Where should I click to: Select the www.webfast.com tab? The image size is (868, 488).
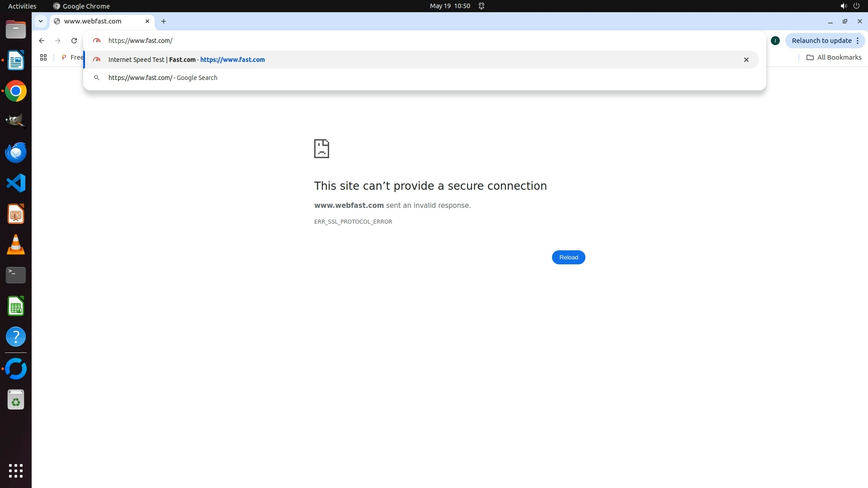pos(93,21)
